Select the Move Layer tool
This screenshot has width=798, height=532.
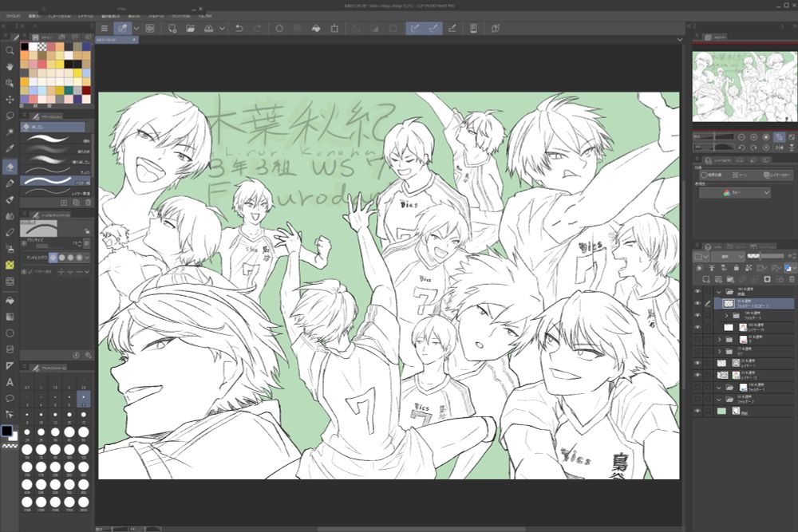pos(10,99)
